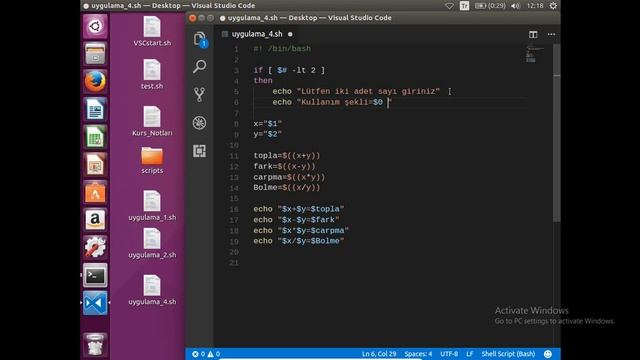640x360 pixels.
Task: Select uygulama_4.sh desktop file
Action: (x=152, y=290)
